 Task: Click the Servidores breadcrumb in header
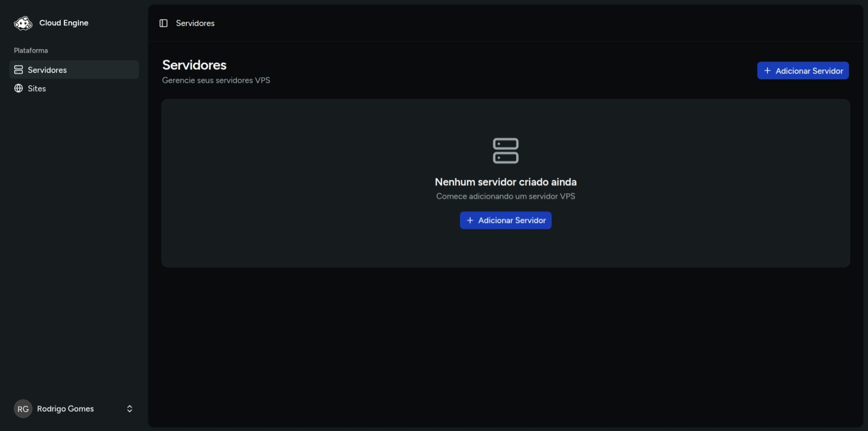pos(195,23)
